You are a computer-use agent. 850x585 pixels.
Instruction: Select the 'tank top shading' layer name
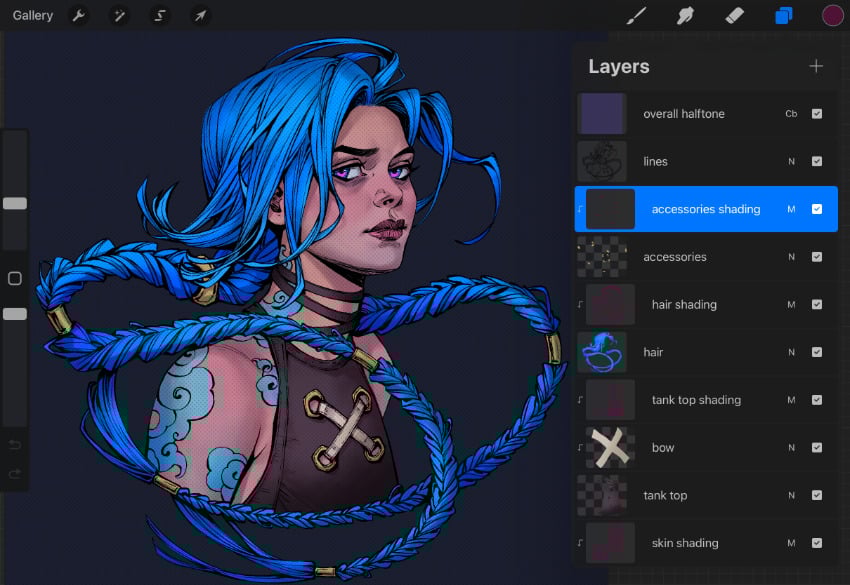tap(697, 400)
